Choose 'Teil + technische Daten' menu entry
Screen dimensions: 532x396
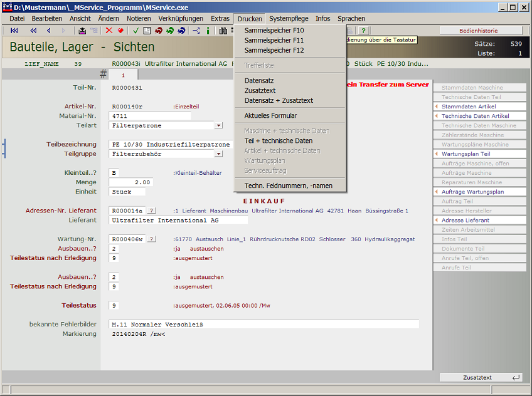278,141
